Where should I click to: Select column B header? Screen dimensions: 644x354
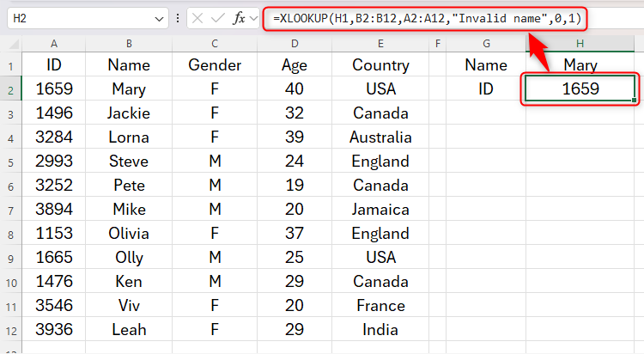point(129,44)
